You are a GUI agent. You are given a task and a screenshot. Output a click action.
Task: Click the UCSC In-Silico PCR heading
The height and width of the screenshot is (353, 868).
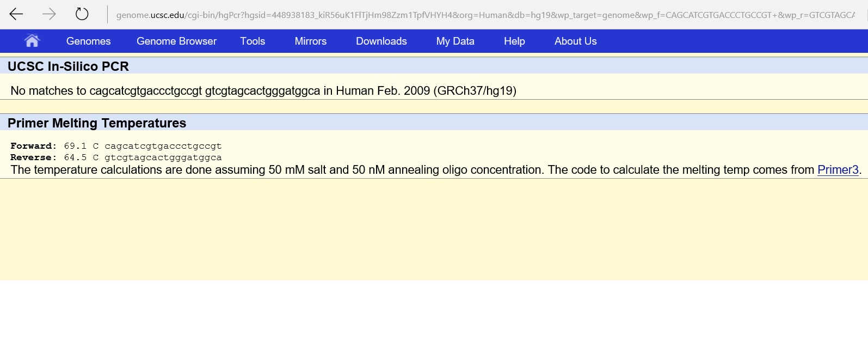click(x=68, y=66)
